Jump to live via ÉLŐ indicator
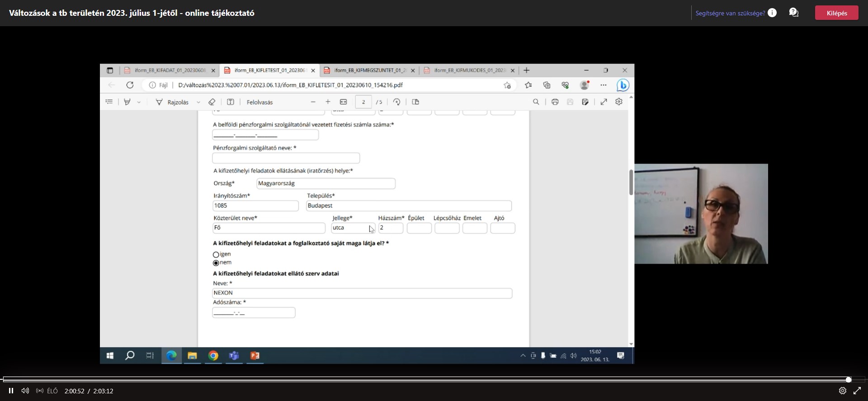The image size is (868, 401). [47, 391]
